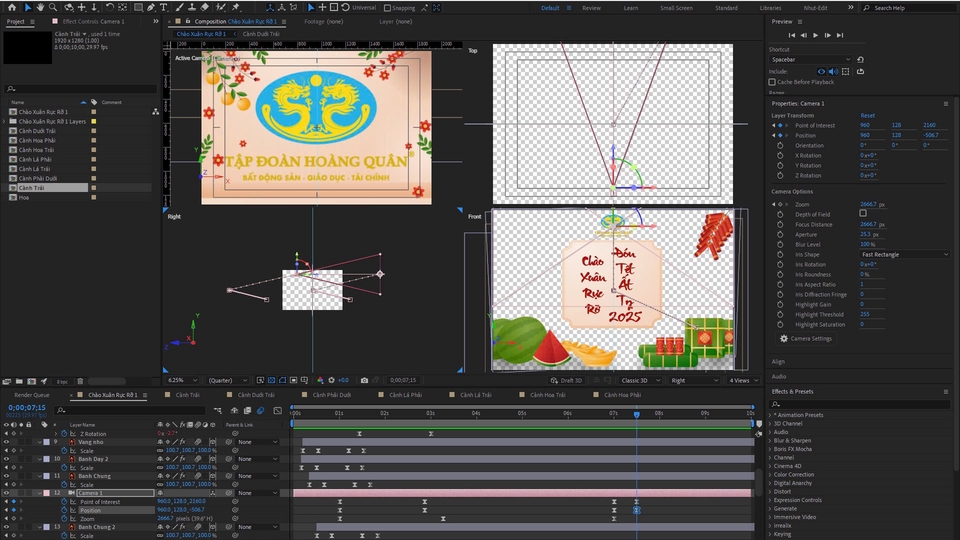Select Cảnh Hoa Phải in Project panel
Image resolution: width=960 pixels, height=540 pixels.
click(x=37, y=140)
